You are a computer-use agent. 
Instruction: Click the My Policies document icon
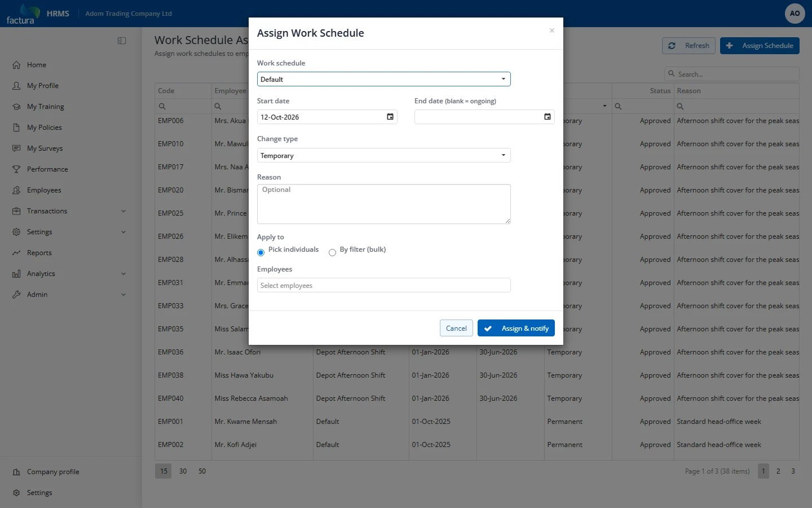pos(16,128)
